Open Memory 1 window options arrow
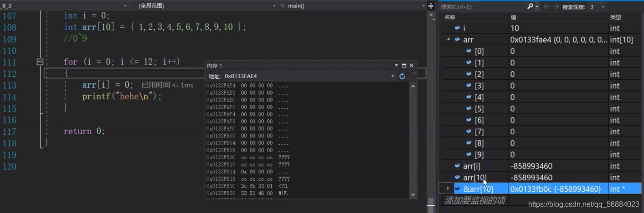Screen dimensions: 644x213 (x=397, y=66)
